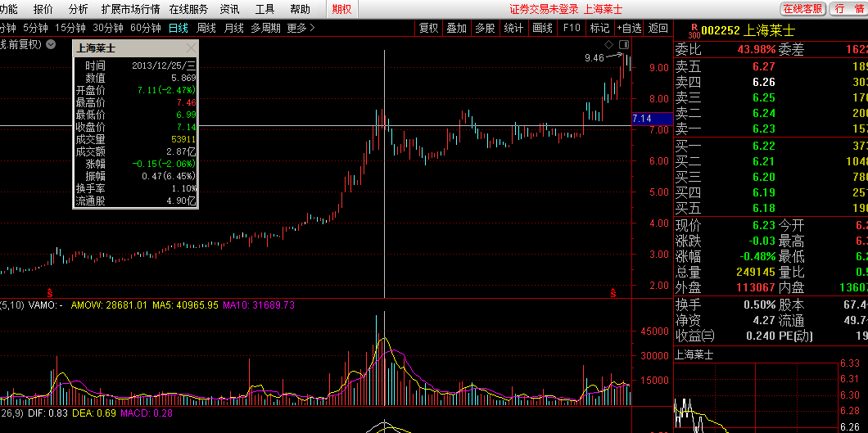Viewport: 868px width, 433px height.
Task: Open the 前复权 dropdown arrow
Action: tap(52, 44)
